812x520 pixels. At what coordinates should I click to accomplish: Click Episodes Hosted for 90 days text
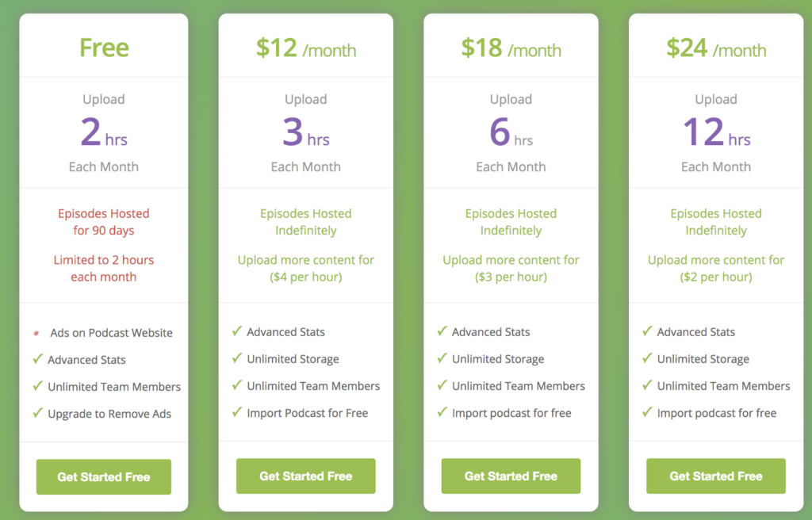[x=103, y=221]
